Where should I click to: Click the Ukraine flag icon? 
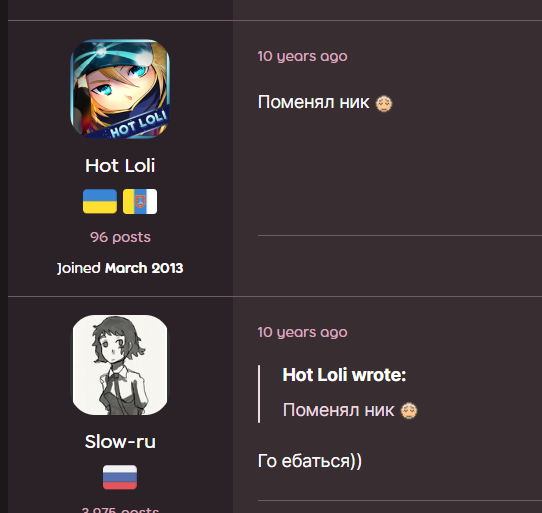pos(100,201)
